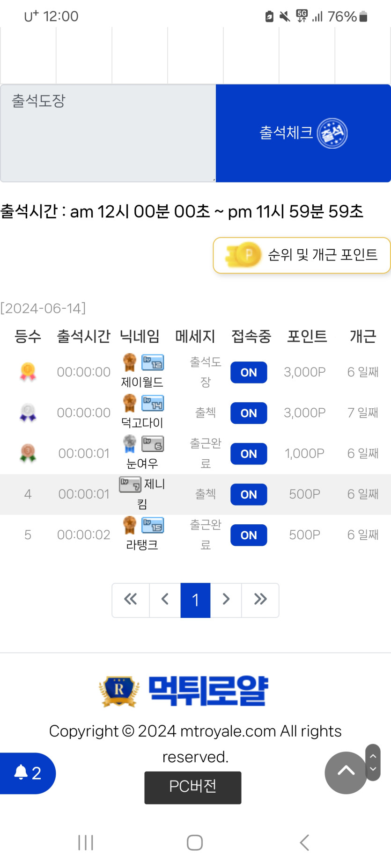Open the notifications bell with 2 alerts
Image resolution: width=391 pixels, height=868 pixels.
(x=27, y=773)
